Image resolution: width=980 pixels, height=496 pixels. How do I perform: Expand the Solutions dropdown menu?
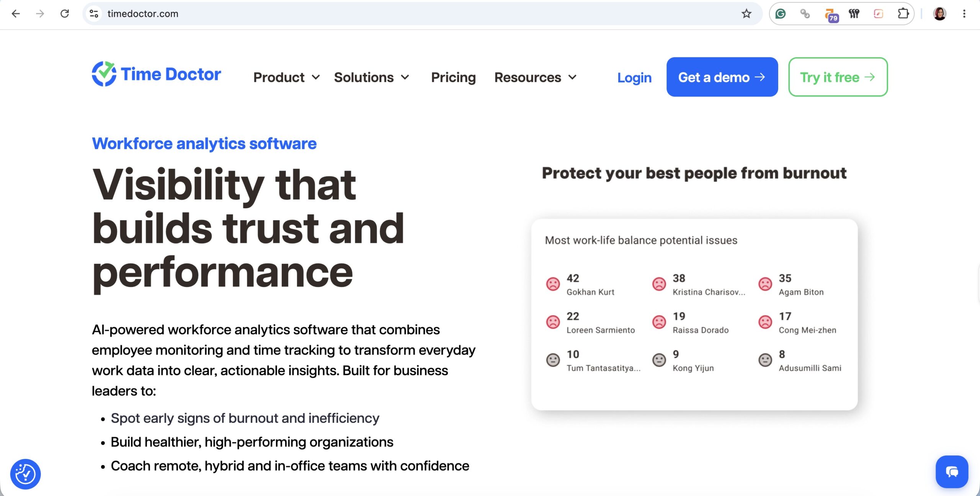[x=372, y=77]
